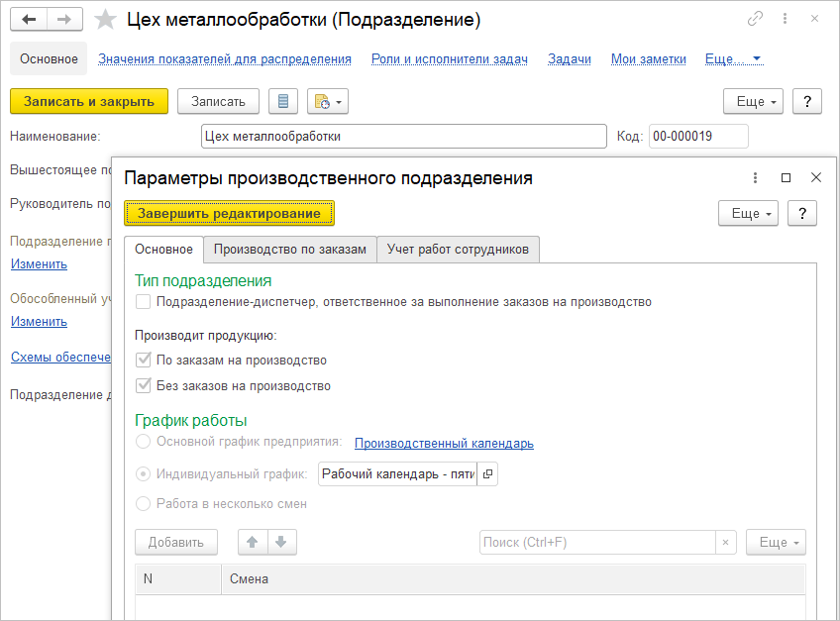Click Записать и закрыть button
The image size is (840, 621).
tap(89, 101)
